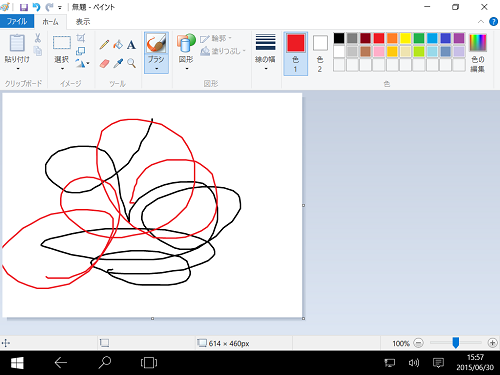The height and width of the screenshot is (375, 500).
Task: Pick the orange color swatch
Action: [x=392, y=38]
